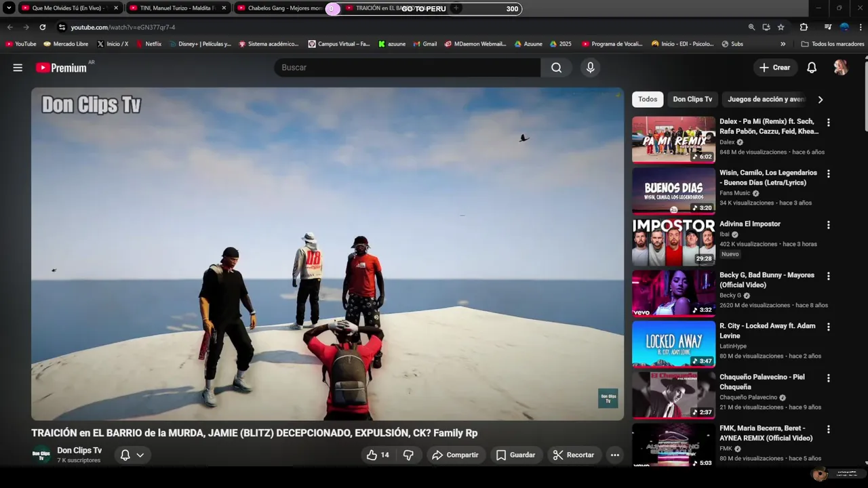
Task: Open Locked Away video thumbnail
Action: coord(673,344)
